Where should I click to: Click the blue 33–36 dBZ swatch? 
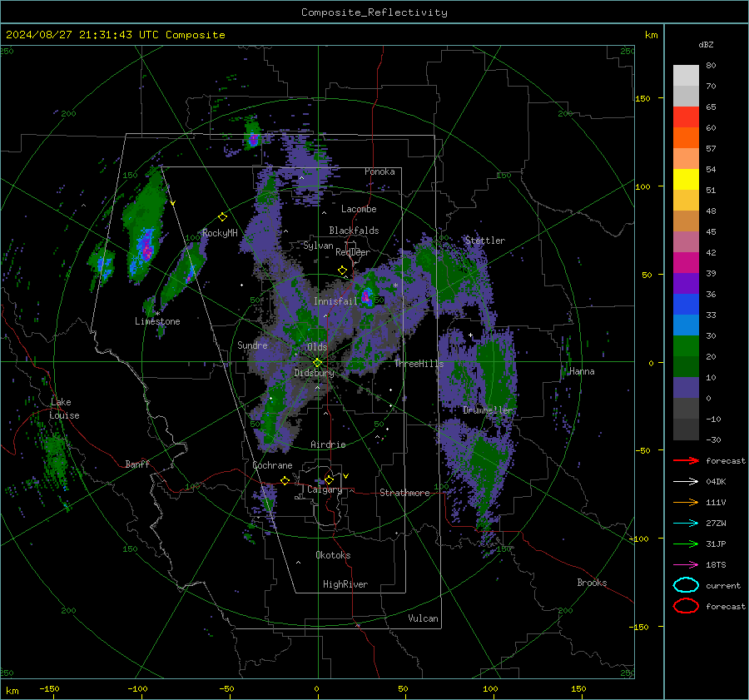686,305
